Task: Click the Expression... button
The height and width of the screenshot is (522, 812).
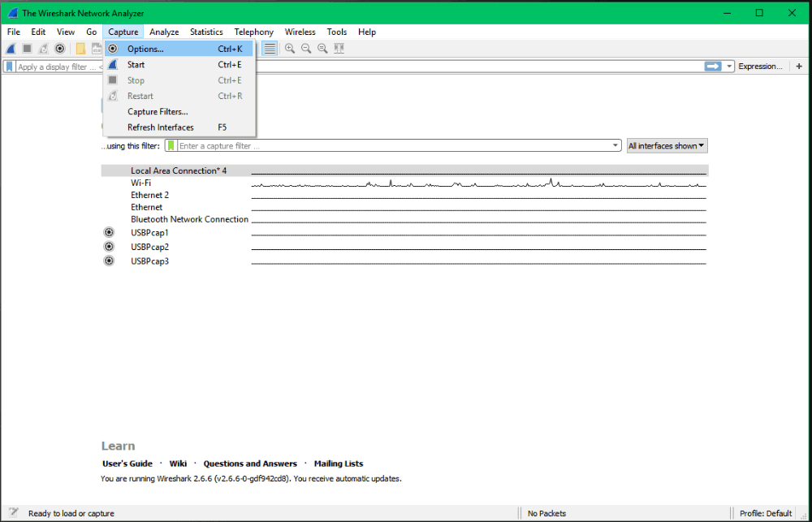Action: click(760, 67)
